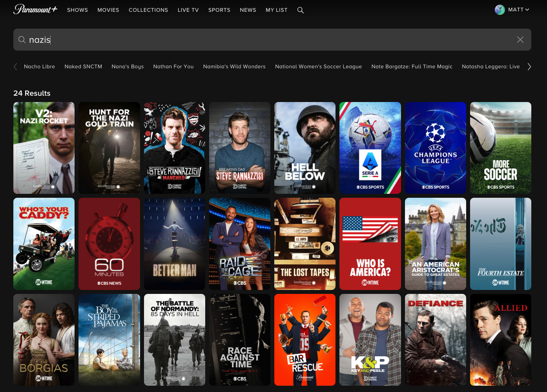Select the Namibia's Wild Wonders suggestion
The width and height of the screenshot is (547, 392).
234,66
